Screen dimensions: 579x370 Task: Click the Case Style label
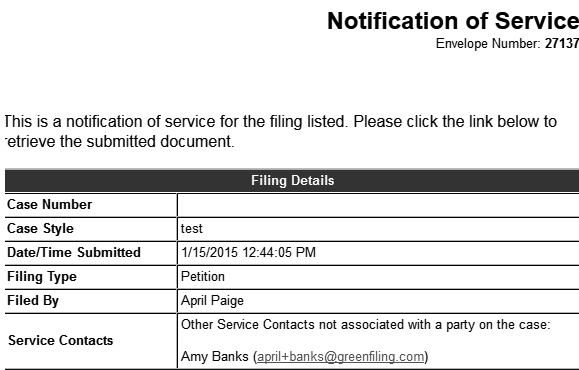[40, 229]
